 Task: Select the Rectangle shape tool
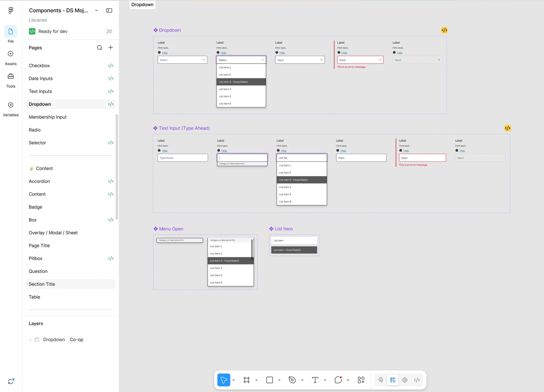click(269, 380)
